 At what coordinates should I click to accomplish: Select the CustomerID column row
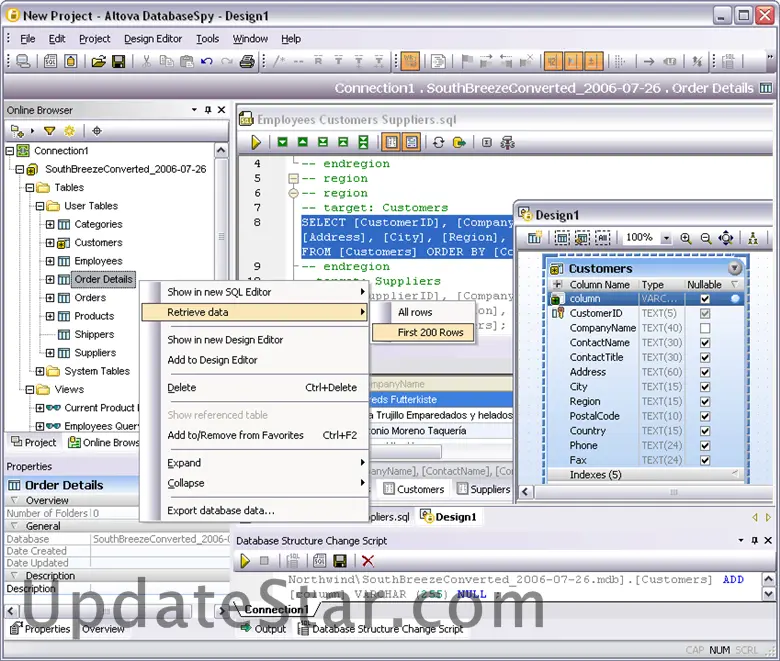pyautogui.click(x=646, y=313)
